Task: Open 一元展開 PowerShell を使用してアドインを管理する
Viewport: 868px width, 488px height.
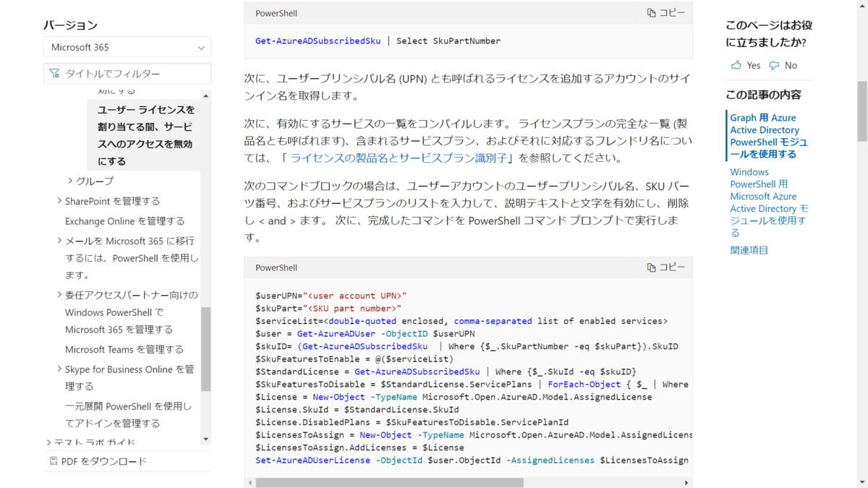Action: (129, 415)
